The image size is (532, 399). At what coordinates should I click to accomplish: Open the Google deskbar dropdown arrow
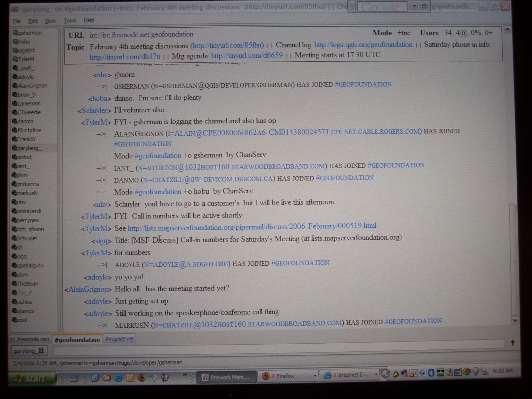(414, 6)
